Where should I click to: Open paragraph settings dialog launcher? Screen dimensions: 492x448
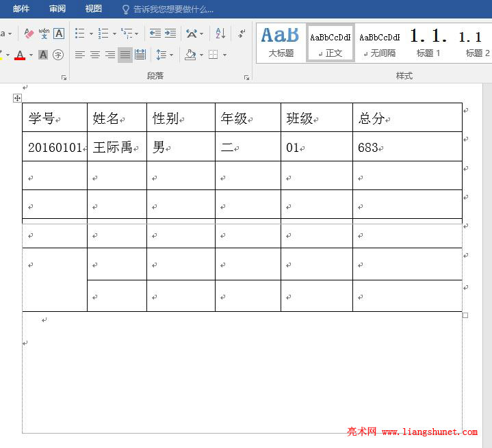[x=246, y=77]
